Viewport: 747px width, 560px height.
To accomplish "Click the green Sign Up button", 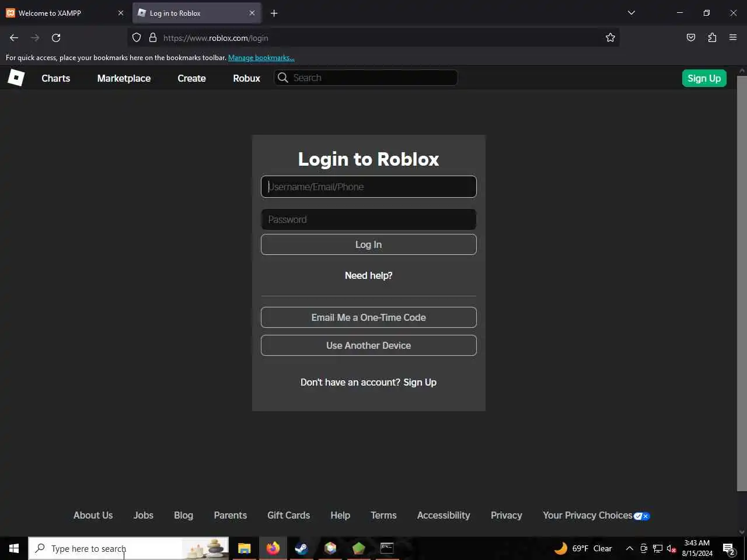I will click(704, 78).
